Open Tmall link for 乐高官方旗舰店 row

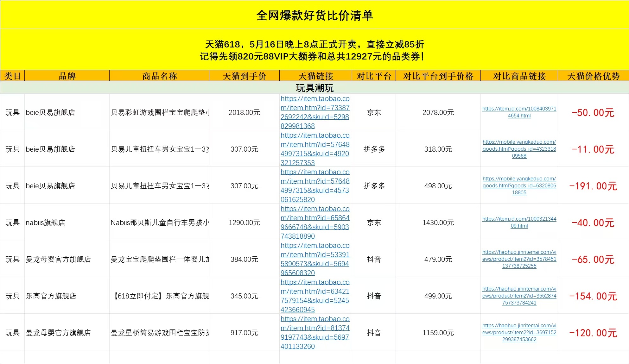(315, 296)
